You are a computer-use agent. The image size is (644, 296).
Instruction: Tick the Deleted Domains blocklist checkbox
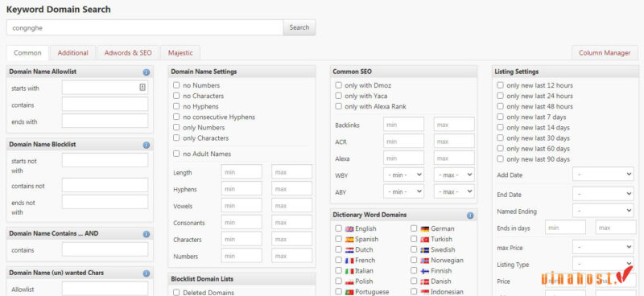click(176, 292)
